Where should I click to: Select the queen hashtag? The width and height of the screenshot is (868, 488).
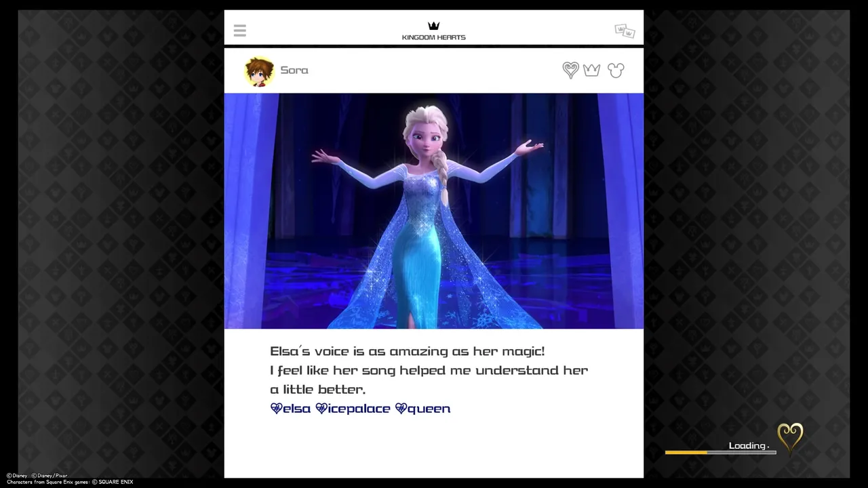(422, 408)
